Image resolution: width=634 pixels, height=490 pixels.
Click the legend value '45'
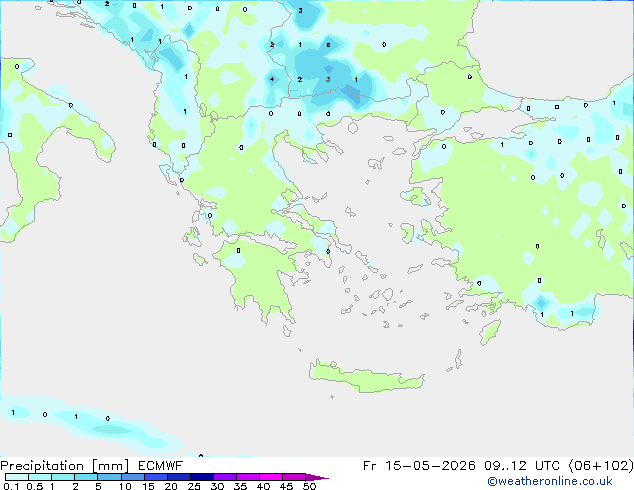pyautogui.click(x=286, y=486)
